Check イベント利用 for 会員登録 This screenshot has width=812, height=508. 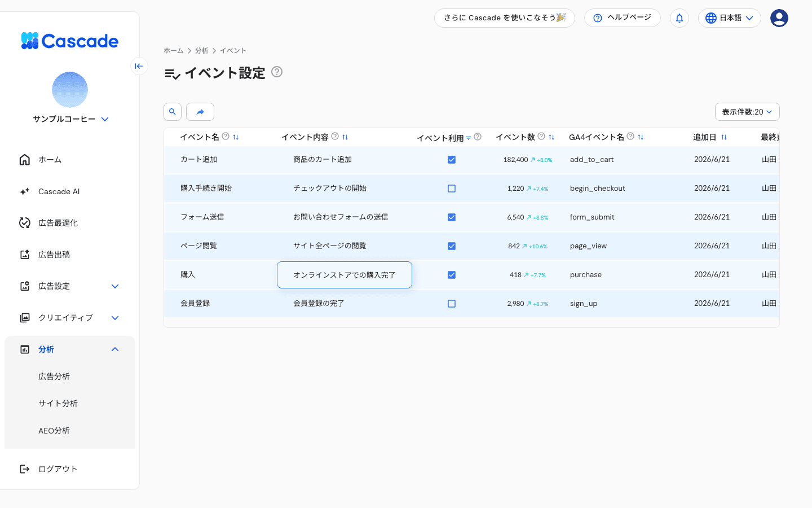(x=452, y=304)
